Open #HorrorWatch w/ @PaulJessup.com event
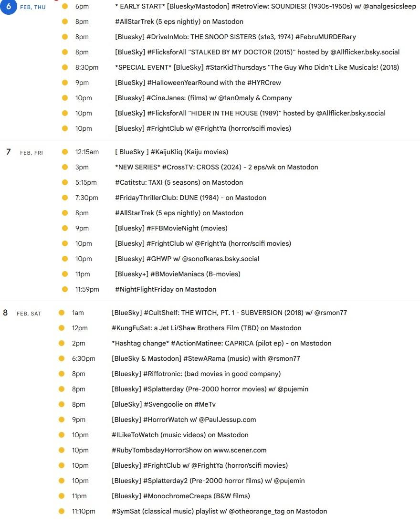This screenshot has width=420, height=525. (x=184, y=420)
